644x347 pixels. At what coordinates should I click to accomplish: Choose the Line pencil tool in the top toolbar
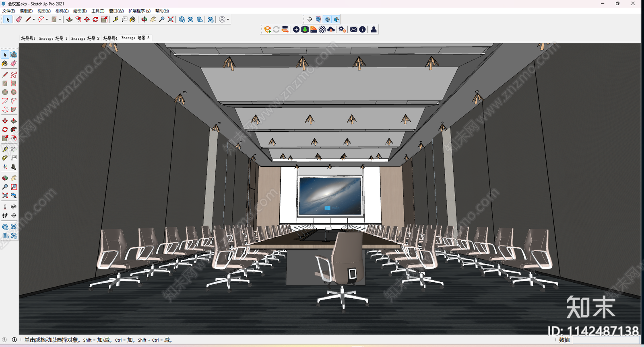pos(28,19)
